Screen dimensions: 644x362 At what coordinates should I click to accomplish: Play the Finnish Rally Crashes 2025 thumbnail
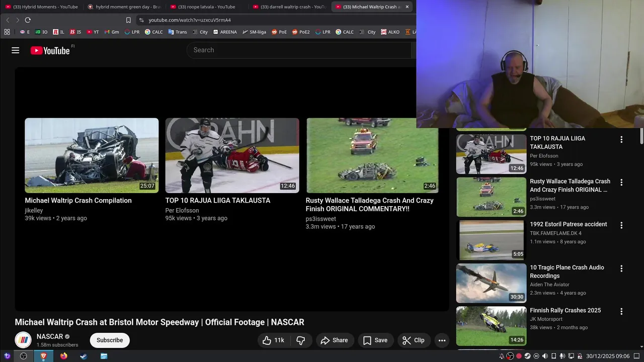click(x=492, y=326)
